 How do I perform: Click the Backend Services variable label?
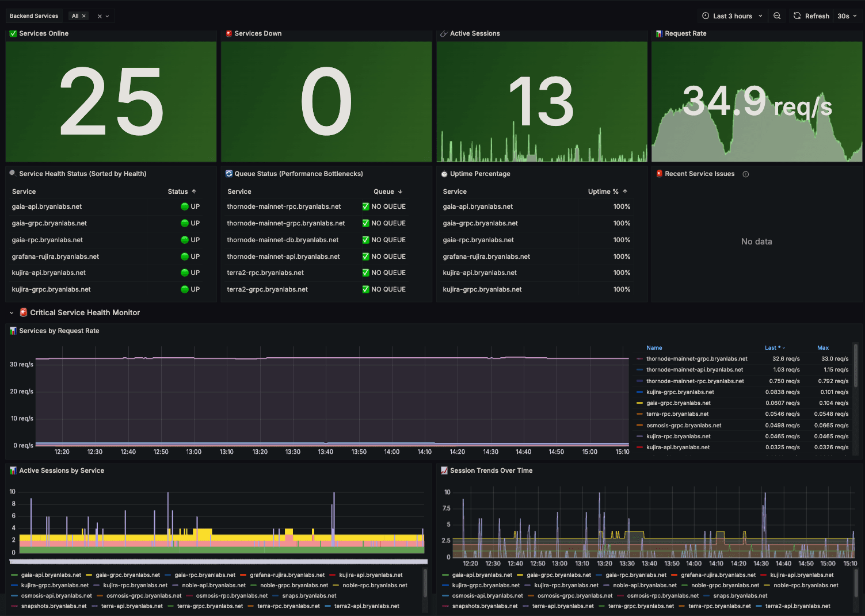coord(34,16)
